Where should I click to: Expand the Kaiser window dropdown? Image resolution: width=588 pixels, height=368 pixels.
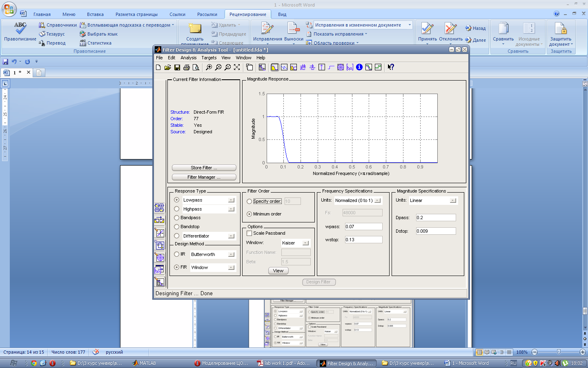305,243
